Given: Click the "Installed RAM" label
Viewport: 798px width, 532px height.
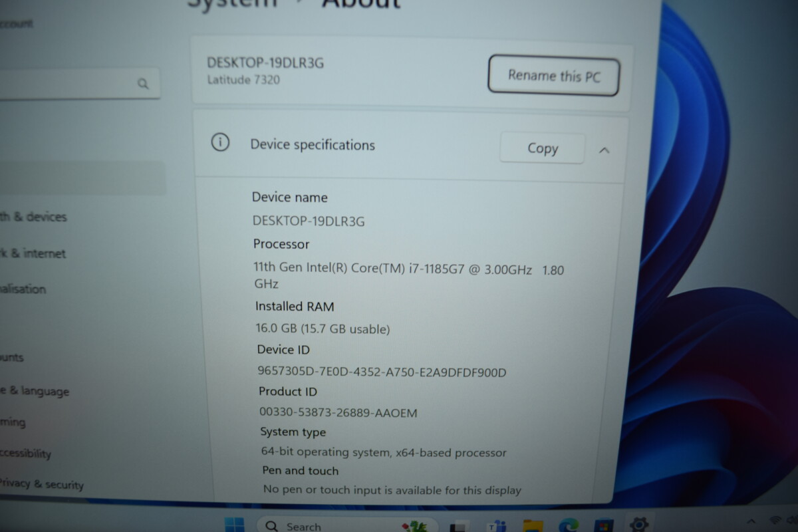Looking at the screenshot, I should click(x=295, y=307).
